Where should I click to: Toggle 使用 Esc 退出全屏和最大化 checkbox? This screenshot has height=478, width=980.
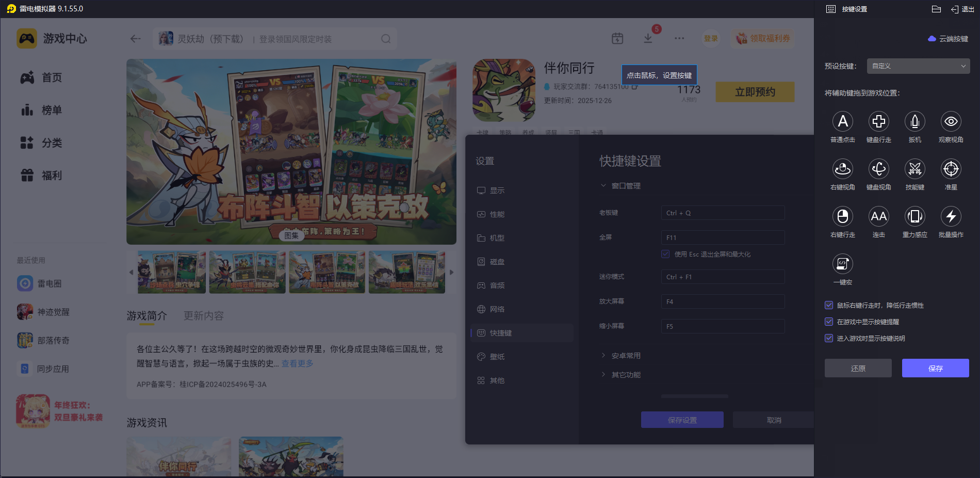[x=665, y=254]
